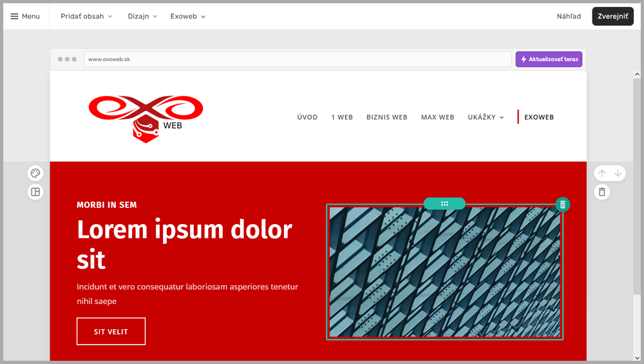644x364 pixels.
Task: Open the section layout options icon
Action: (35, 192)
